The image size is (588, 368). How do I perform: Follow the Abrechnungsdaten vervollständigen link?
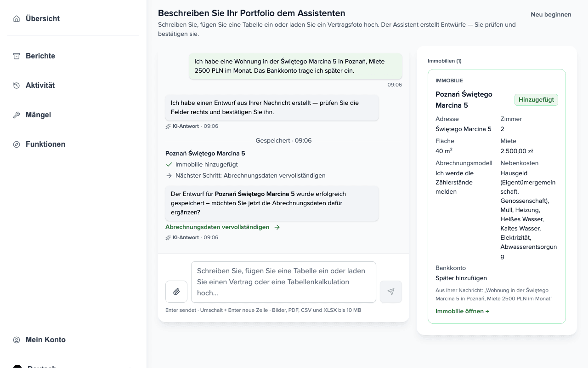[x=223, y=227]
